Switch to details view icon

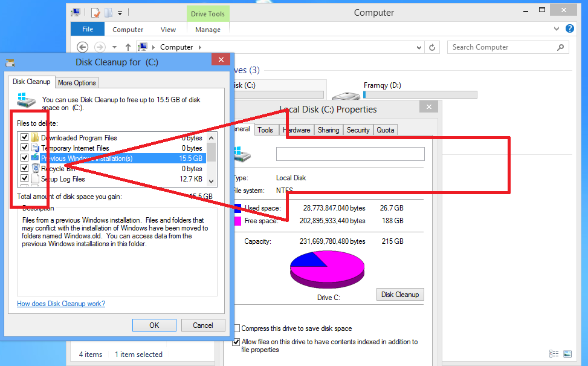coord(554,354)
